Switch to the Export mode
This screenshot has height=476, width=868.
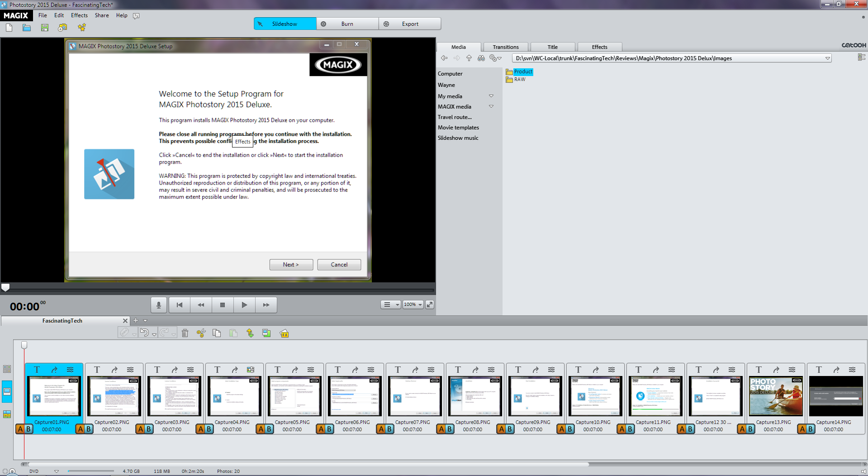[410, 24]
